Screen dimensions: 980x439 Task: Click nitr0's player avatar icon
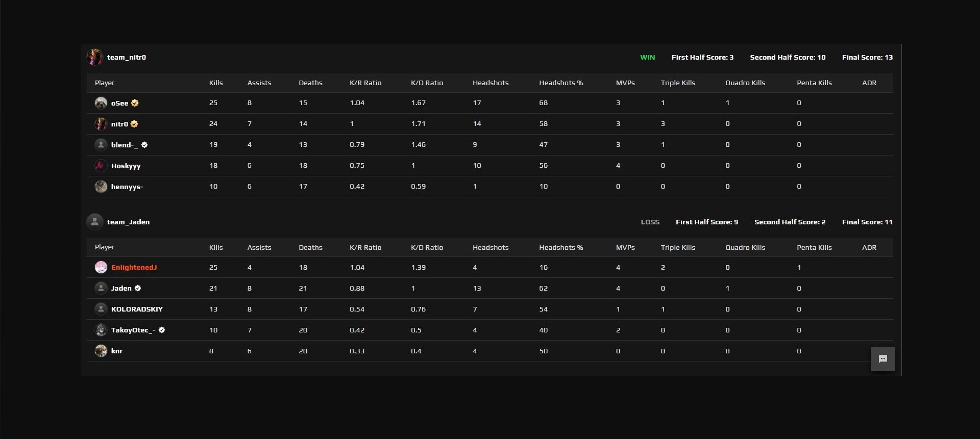click(101, 124)
